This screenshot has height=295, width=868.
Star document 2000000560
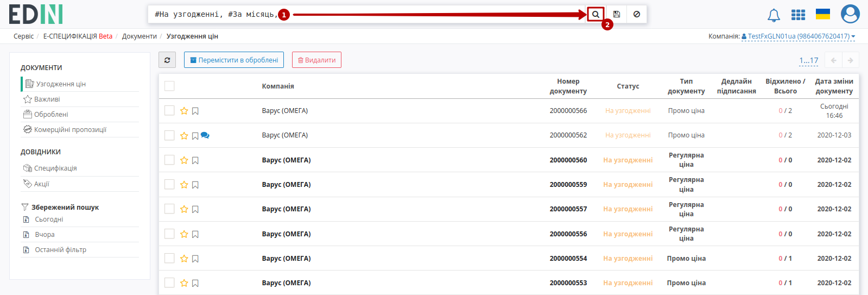point(184,160)
